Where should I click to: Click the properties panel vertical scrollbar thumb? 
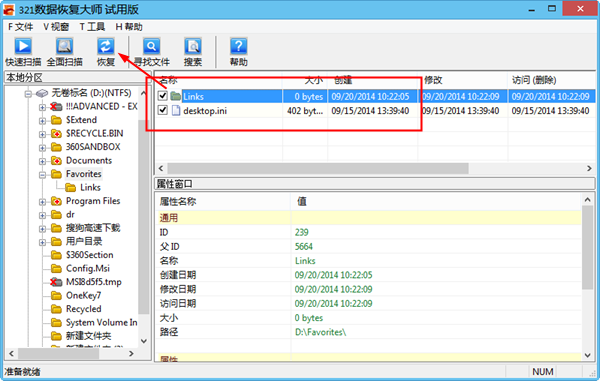coord(587,247)
